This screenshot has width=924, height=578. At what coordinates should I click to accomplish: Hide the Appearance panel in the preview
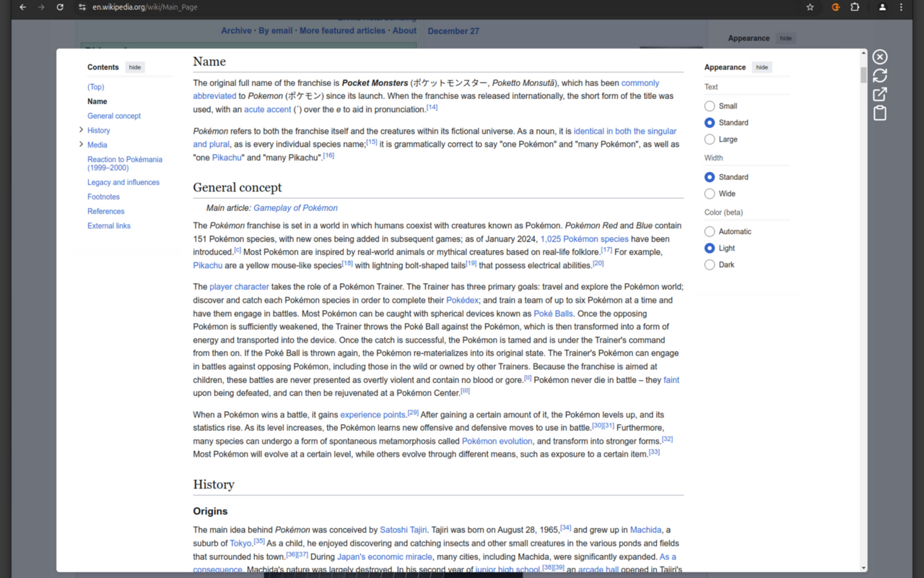[762, 67]
